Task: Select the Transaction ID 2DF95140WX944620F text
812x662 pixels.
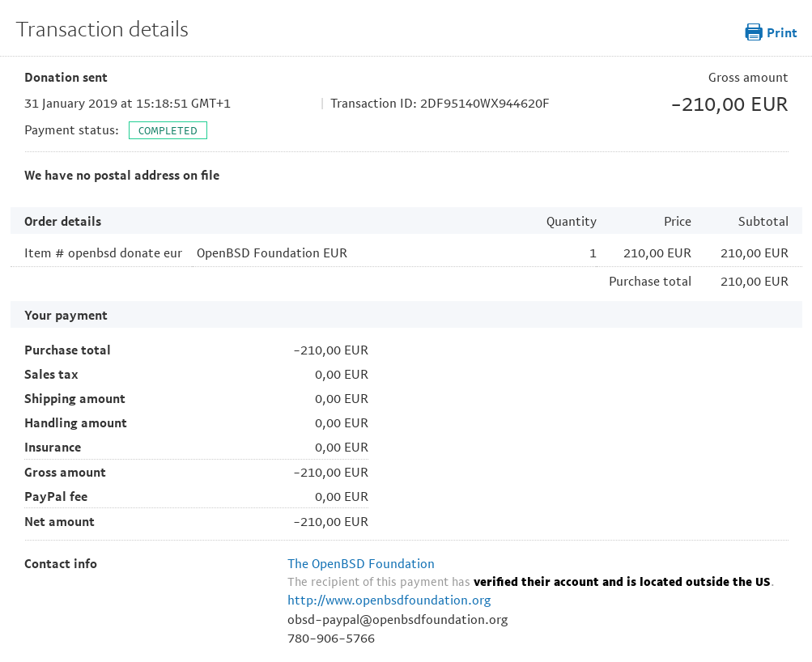Action: coord(440,104)
